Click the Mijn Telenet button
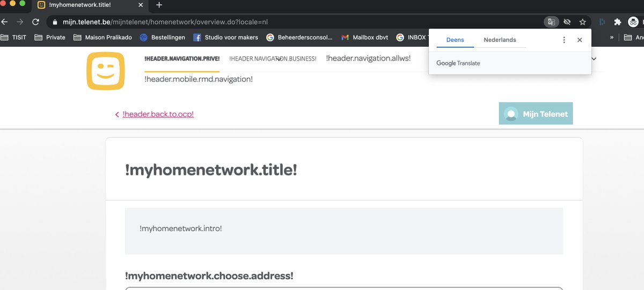Screen dimensions: 644x290 pyautogui.click(x=536, y=114)
